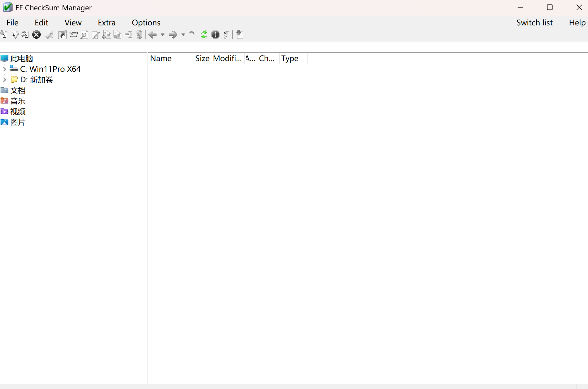Click the create checksum (plus sigma) icon
The image size is (588, 389).
click(4, 35)
